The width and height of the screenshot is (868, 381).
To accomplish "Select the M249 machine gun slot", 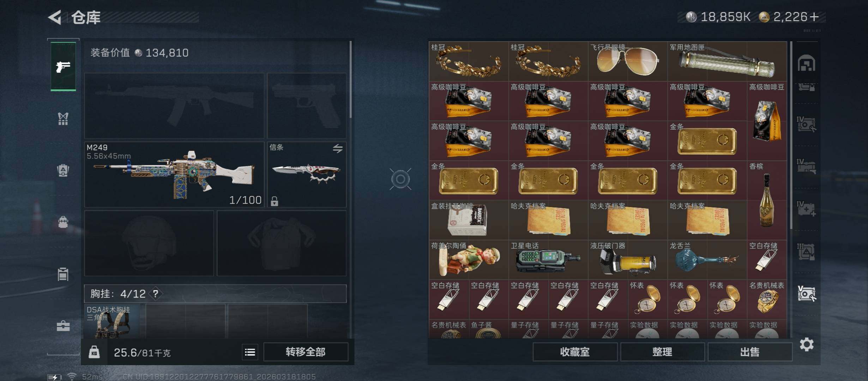I will (x=174, y=174).
